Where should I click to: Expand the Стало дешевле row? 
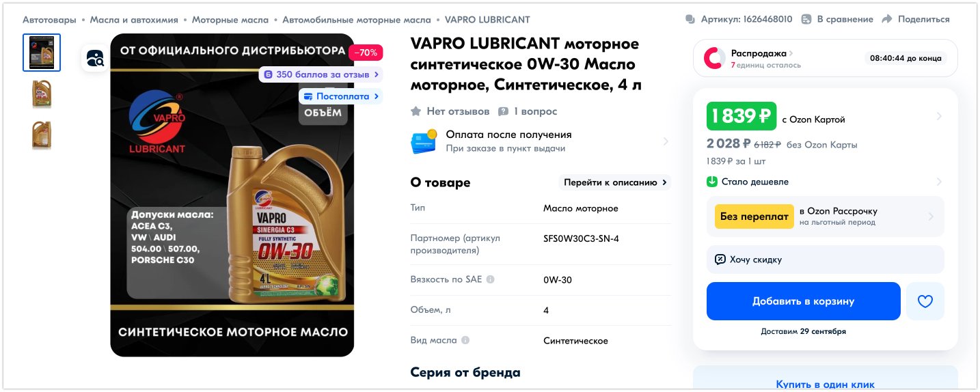(x=826, y=182)
